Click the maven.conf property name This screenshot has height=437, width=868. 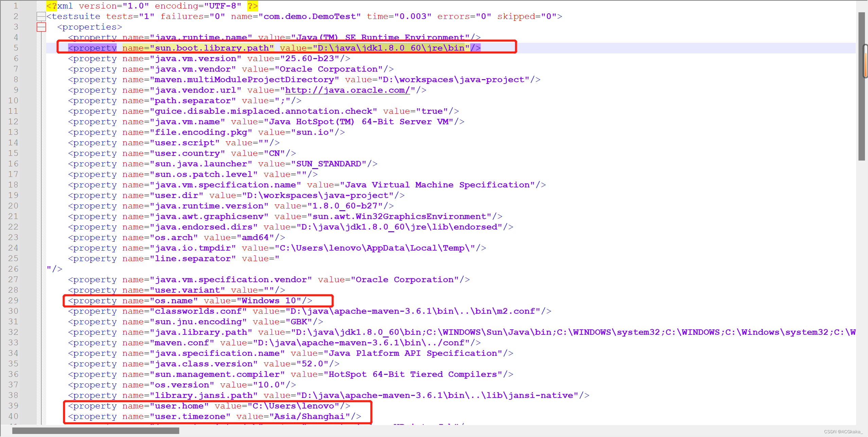pyautogui.click(x=182, y=343)
